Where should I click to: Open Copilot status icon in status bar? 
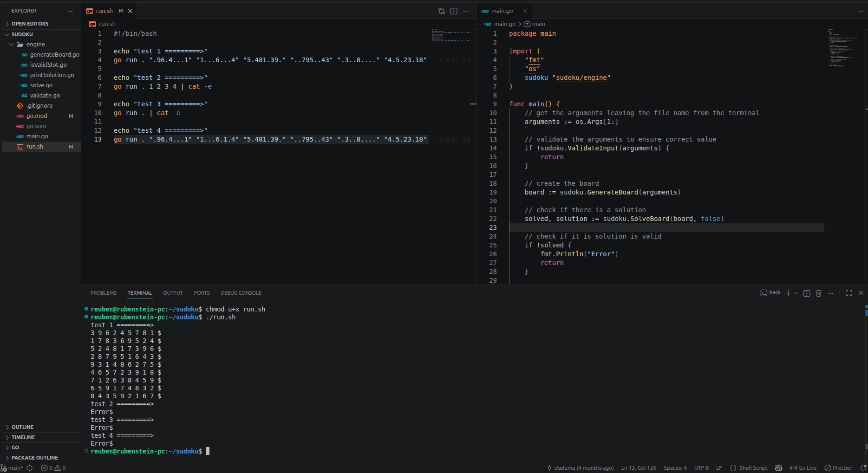tap(779, 468)
